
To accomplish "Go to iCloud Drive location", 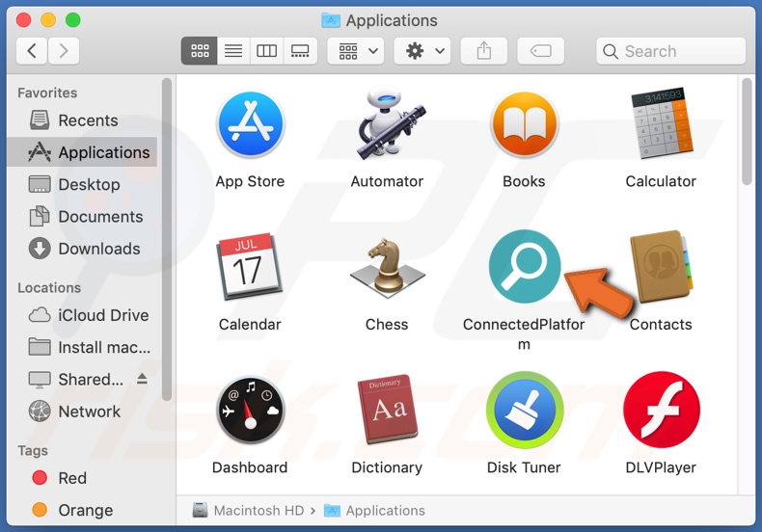I will pyautogui.click(x=102, y=315).
